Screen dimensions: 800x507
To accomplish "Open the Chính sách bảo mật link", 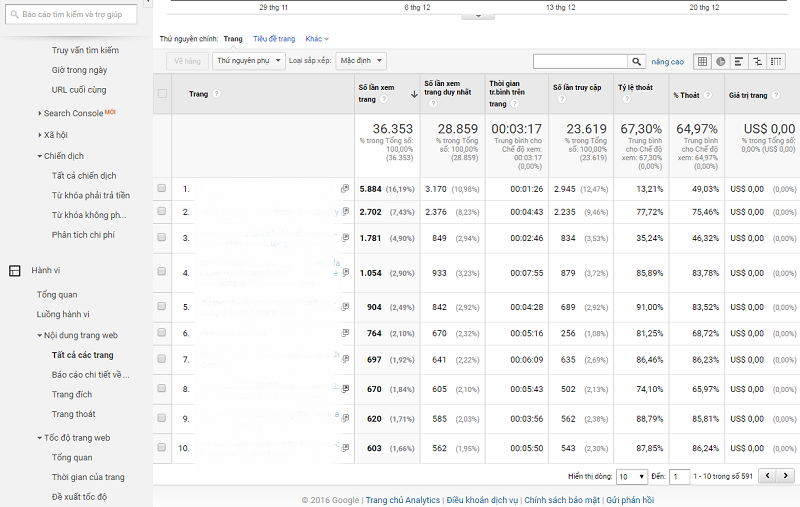I will 562,500.
